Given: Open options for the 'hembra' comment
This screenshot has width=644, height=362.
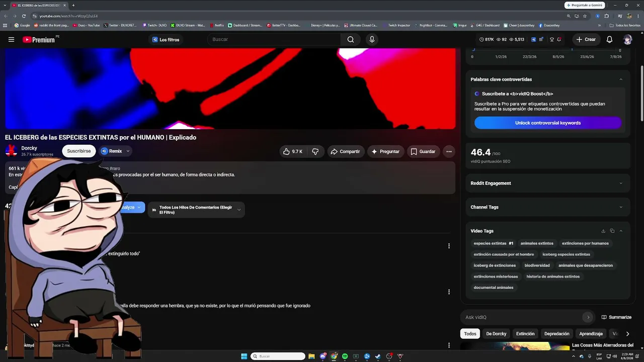Looking at the screenshot, I should tap(449, 292).
